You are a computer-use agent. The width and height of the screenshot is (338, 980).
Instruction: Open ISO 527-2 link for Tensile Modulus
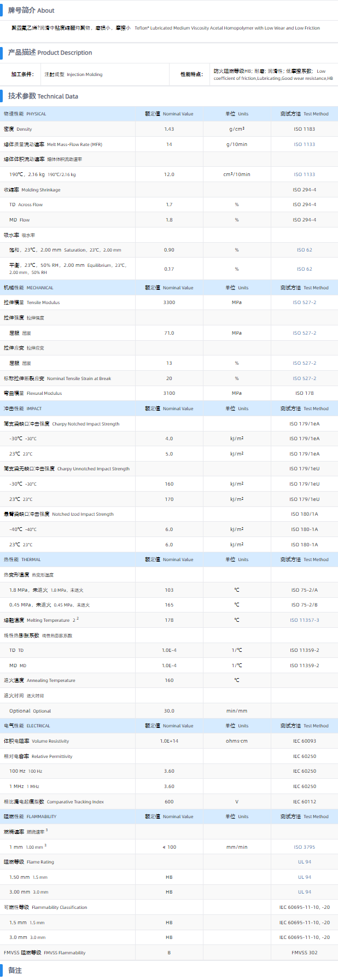tap(304, 302)
